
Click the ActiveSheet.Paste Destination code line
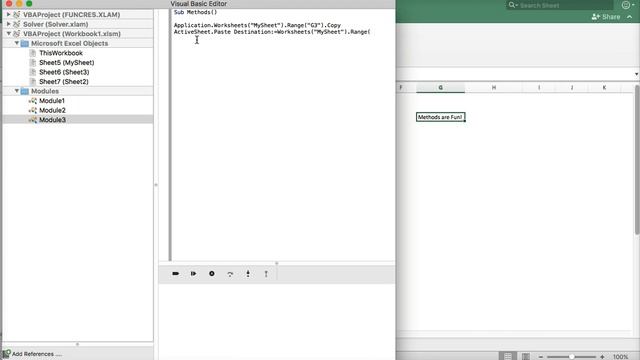[272, 32]
